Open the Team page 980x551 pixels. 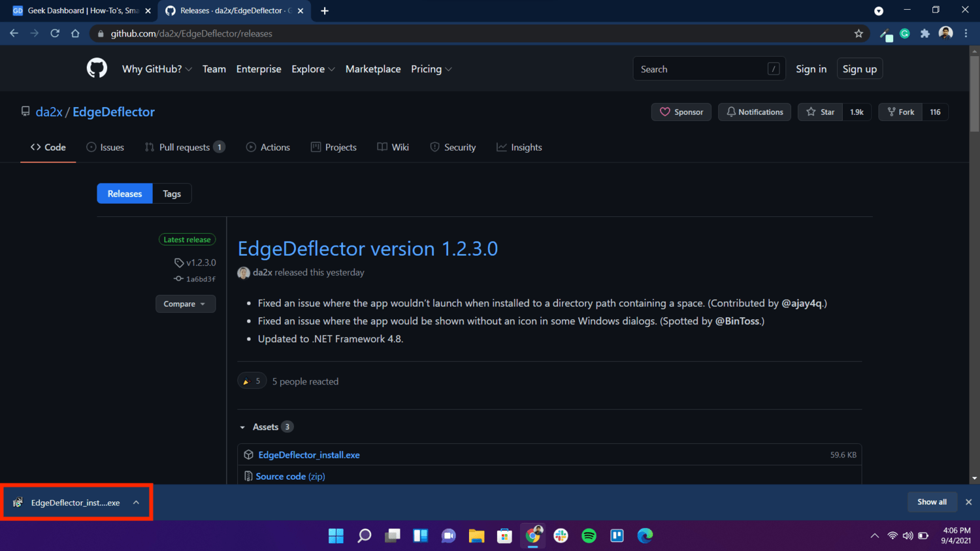pos(214,69)
